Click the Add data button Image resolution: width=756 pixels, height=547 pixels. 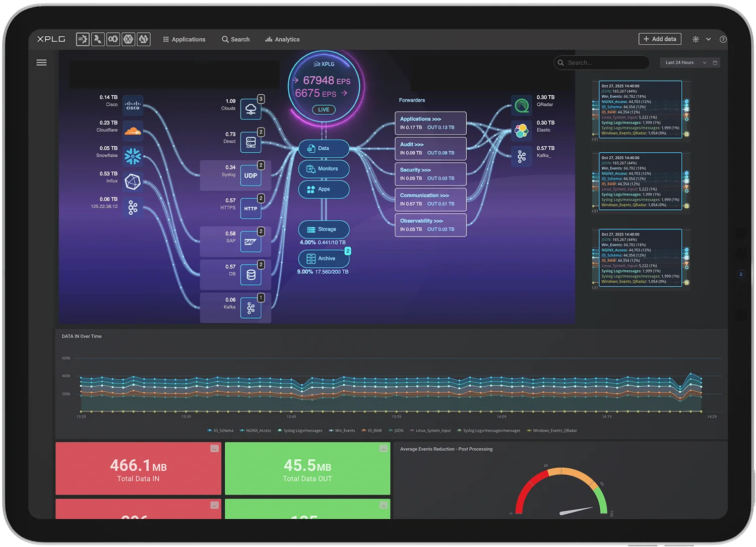pos(660,39)
